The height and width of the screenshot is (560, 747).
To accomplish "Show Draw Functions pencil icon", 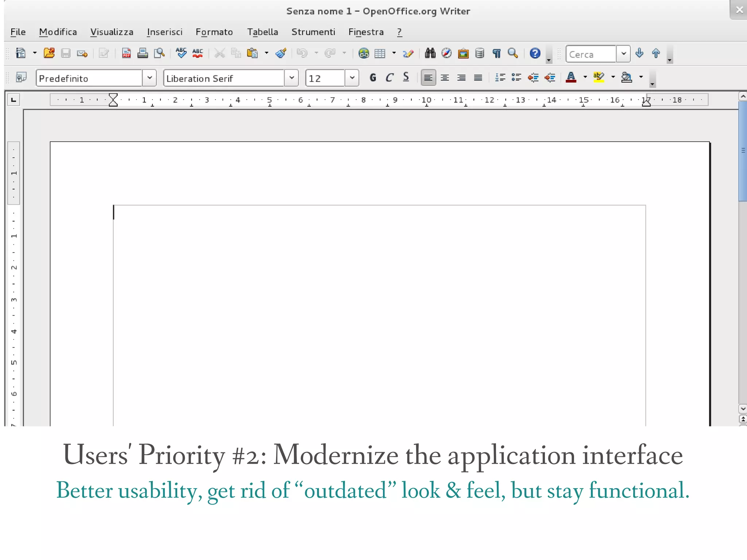I will 408,54.
